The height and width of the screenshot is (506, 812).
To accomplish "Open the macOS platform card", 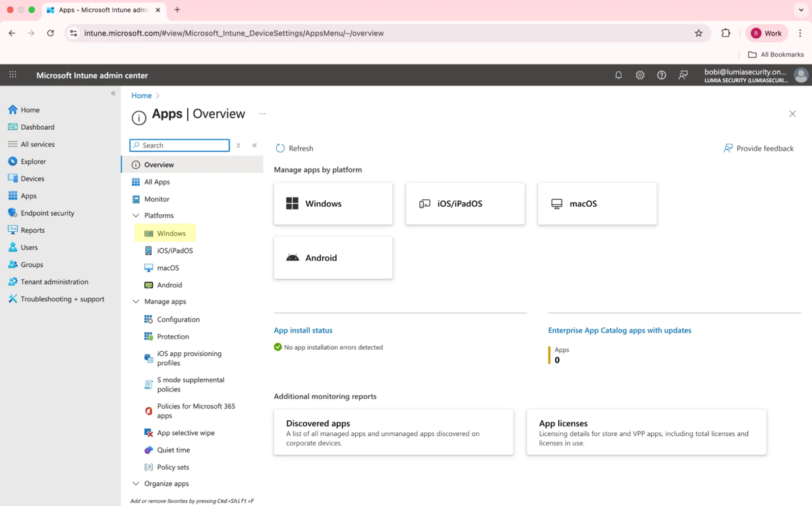I will pos(597,204).
